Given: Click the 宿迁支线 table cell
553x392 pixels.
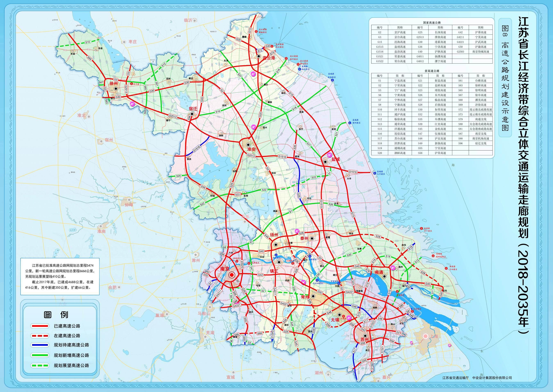Looking at the screenshot, I should 481,143.
